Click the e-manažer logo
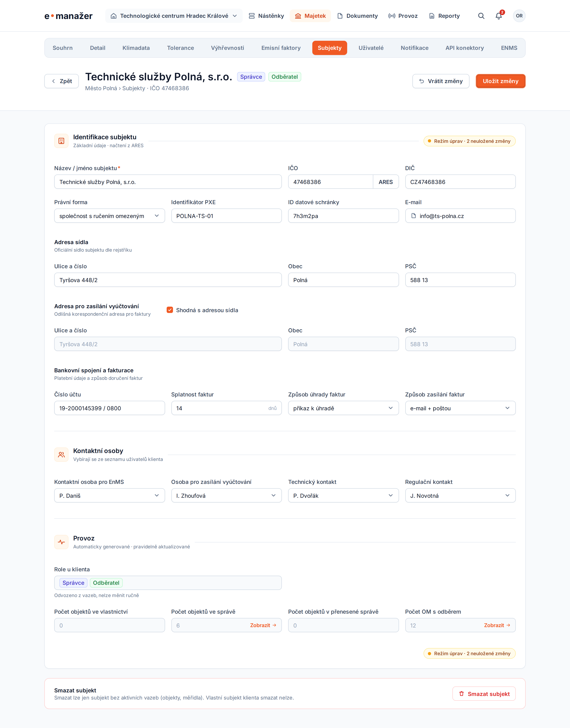The height and width of the screenshot is (728, 570). pyautogui.click(x=68, y=16)
